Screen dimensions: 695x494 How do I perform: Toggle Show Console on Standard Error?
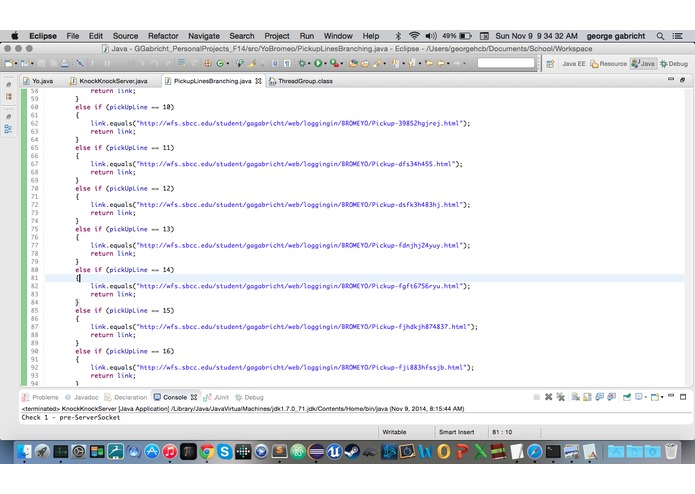click(x=612, y=397)
